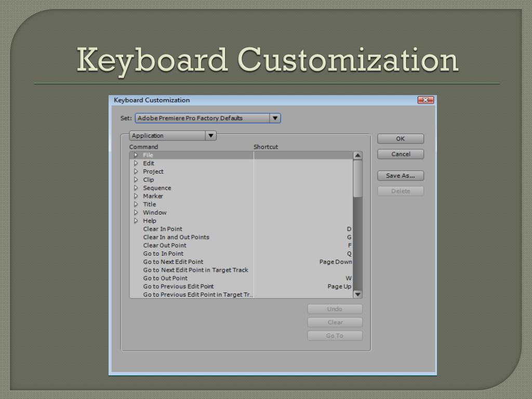Select Clear In and Out Points command
The image size is (532, 399).
[x=176, y=237]
